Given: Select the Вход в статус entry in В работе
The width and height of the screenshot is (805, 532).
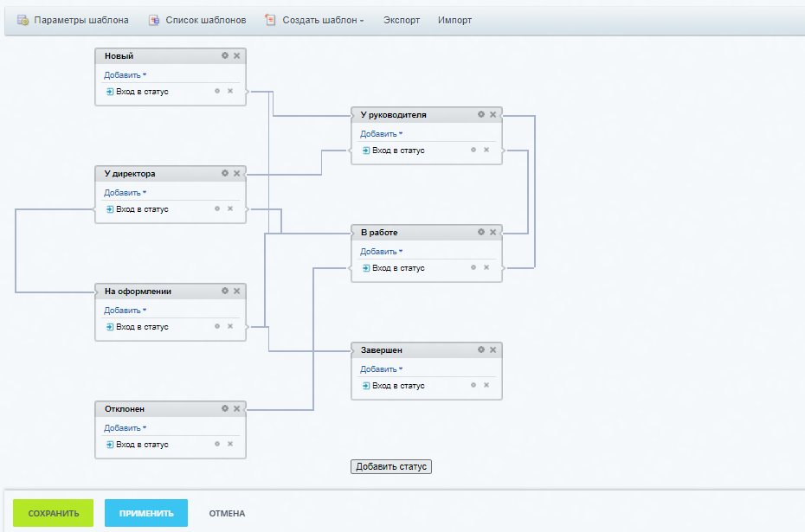Looking at the screenshot, I should click(394, 268).
